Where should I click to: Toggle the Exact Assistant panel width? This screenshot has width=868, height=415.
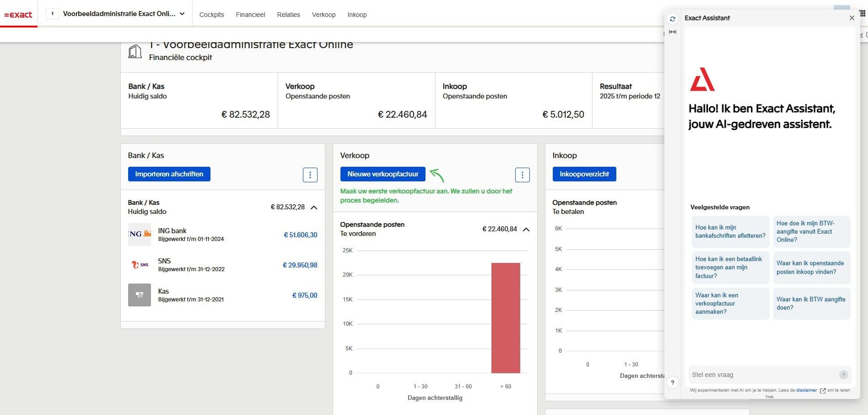672,32
